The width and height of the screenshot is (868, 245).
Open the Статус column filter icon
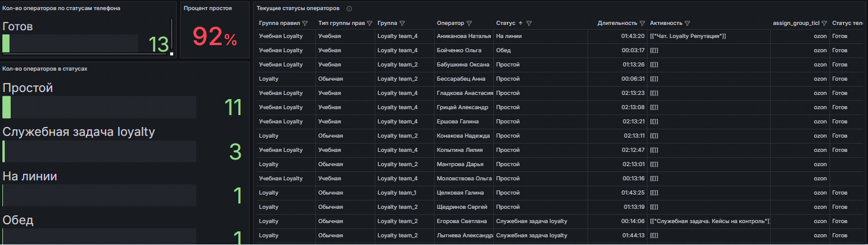[529, 24]
